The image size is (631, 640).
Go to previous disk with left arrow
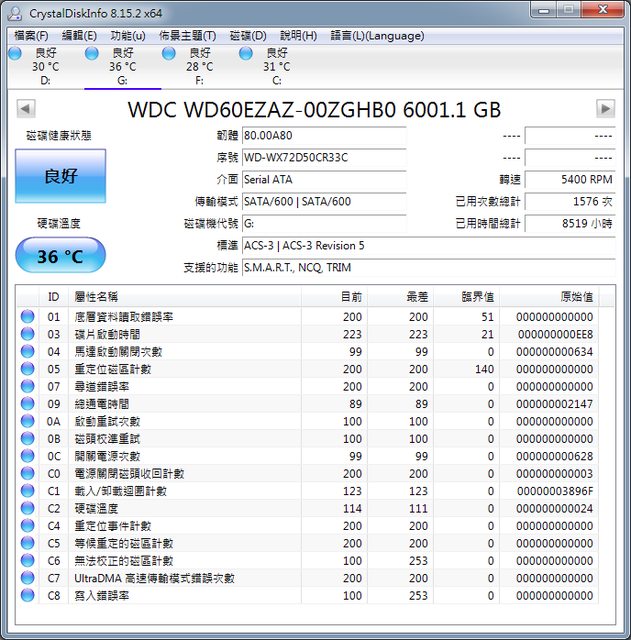25,108
